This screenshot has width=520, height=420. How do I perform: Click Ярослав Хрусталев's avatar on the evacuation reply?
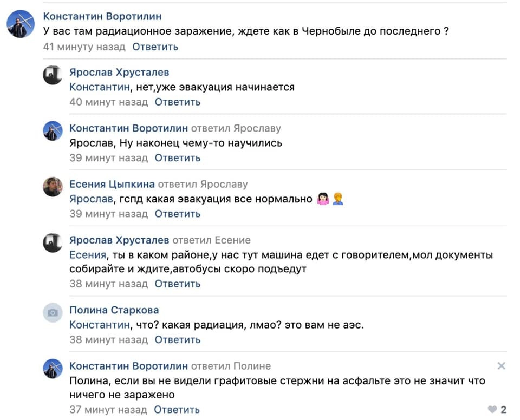[x=53, y=75]
